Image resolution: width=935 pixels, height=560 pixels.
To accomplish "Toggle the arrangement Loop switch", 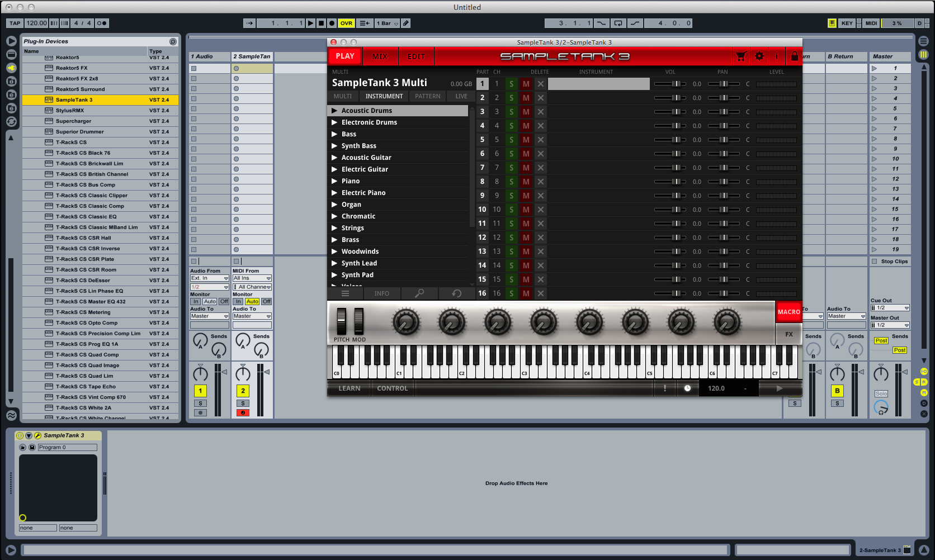I will pos(618,23).
